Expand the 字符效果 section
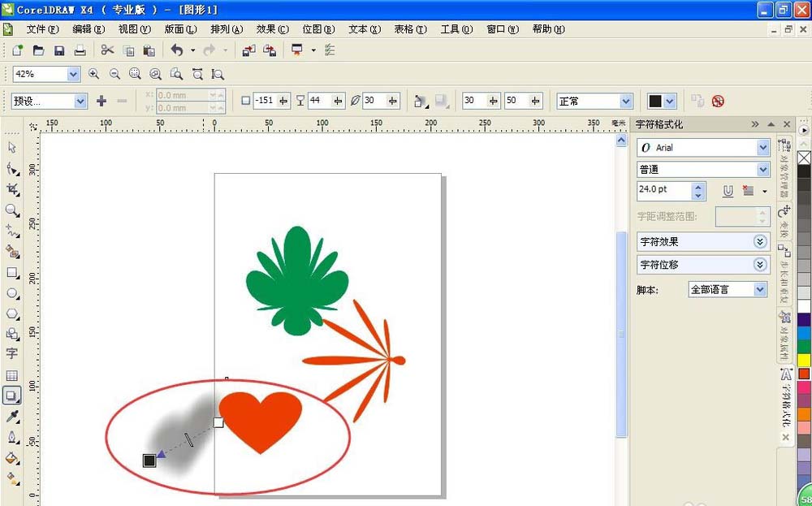The width and height of the screenshot is (812, 506). (760, 241)
